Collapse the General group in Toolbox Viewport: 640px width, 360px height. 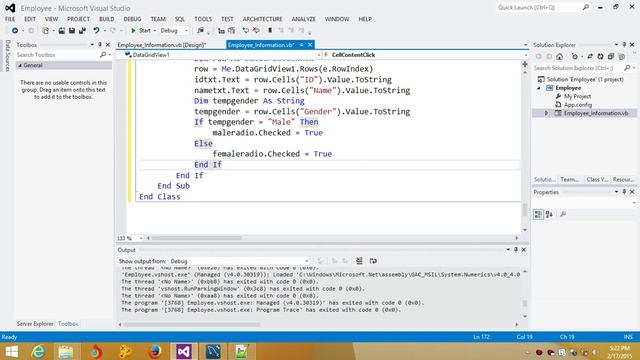[x=20, y=65]
